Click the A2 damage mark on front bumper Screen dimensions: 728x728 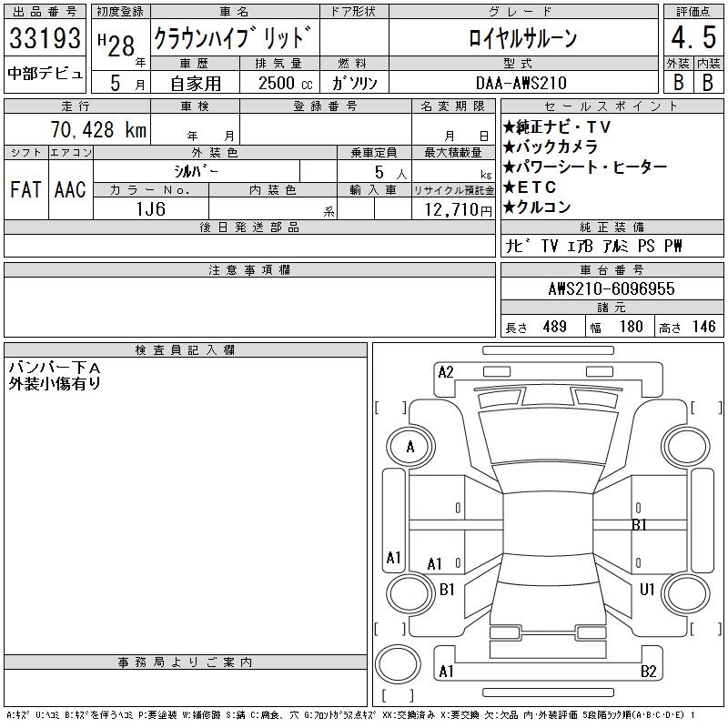446,371
